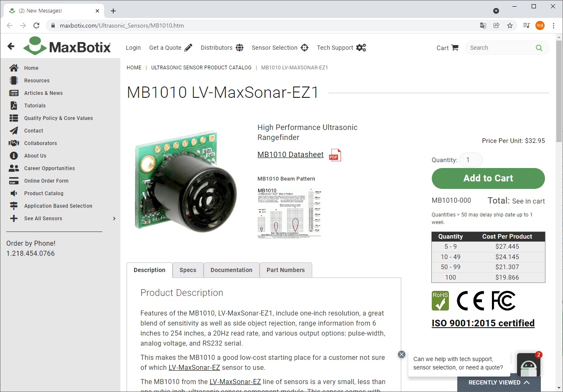The height and width of the screenshot is (392, 563).
Task: Click the $27.445 price cell
Action: coord(507,247)
